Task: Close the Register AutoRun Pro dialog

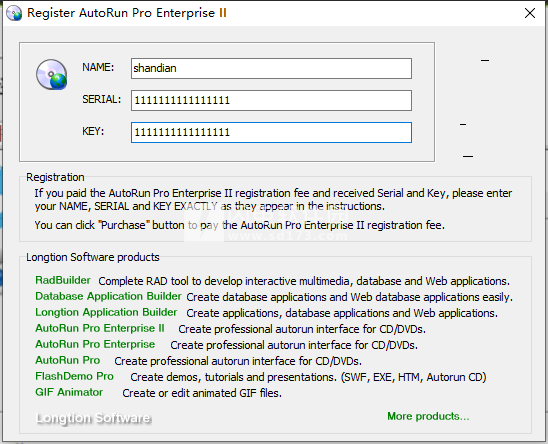Action: 530,13
